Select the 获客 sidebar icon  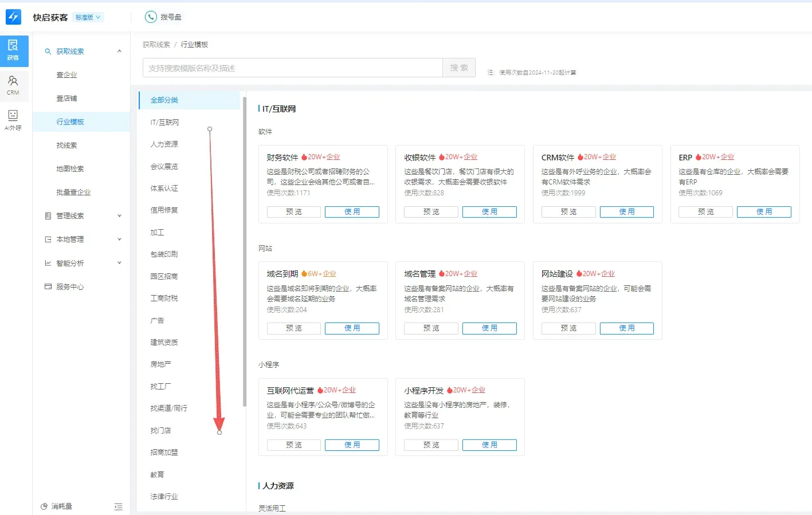[13, 50]
